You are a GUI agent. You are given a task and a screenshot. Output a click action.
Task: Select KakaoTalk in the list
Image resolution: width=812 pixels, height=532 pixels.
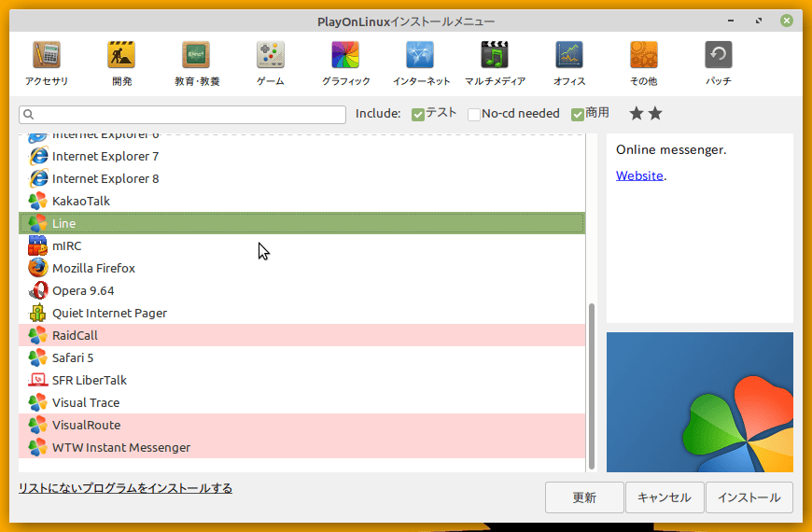tap(301, 201)
